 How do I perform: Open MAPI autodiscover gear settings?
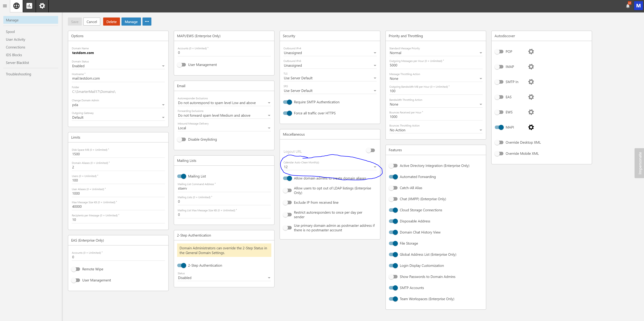(x=531, y=127)
